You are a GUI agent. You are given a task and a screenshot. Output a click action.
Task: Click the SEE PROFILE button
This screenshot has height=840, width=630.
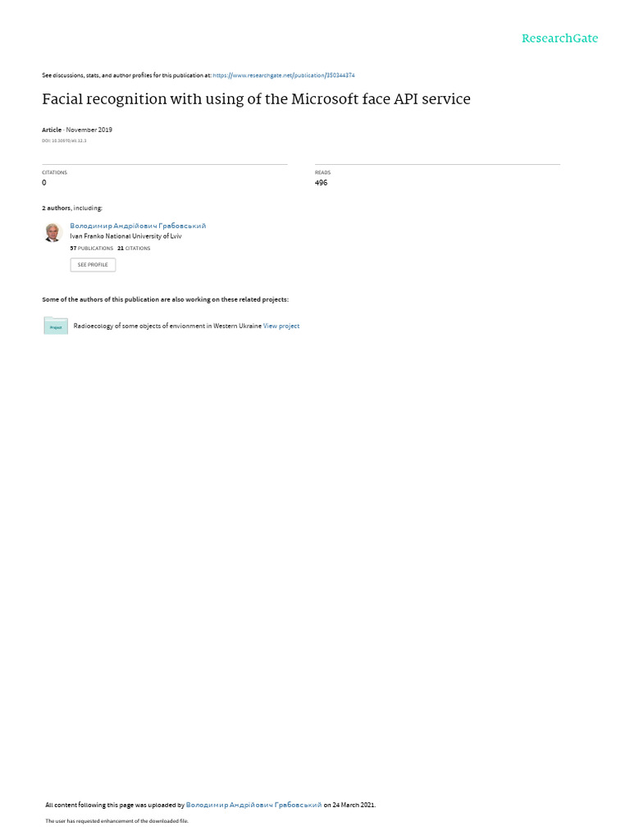click(x=93, y=265)
